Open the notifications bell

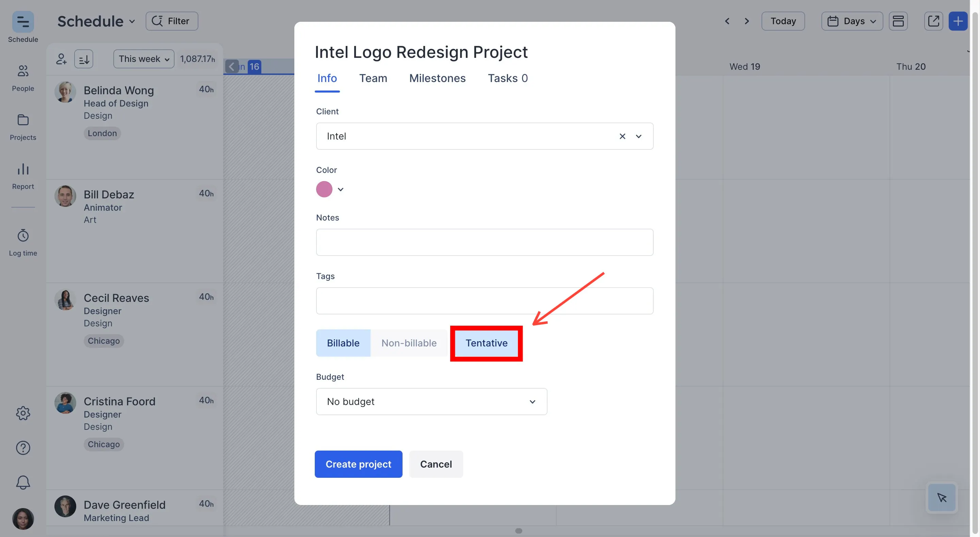[23, 483]
